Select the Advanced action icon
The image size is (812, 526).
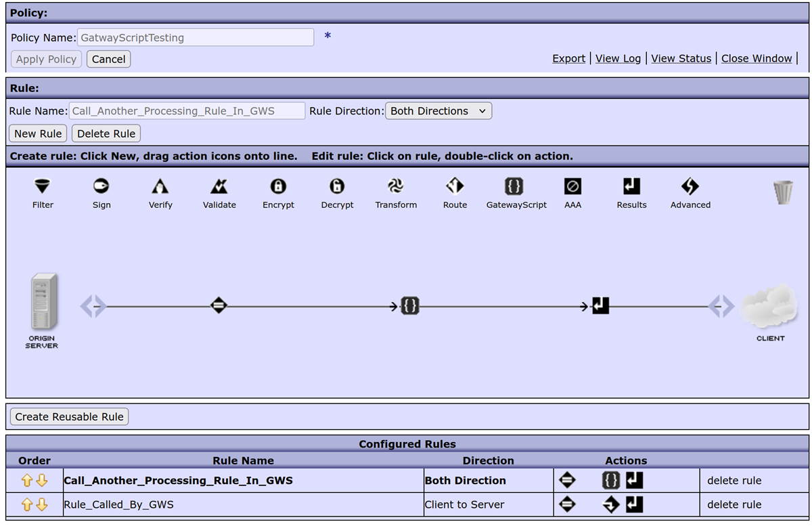[x=690, y=186]
